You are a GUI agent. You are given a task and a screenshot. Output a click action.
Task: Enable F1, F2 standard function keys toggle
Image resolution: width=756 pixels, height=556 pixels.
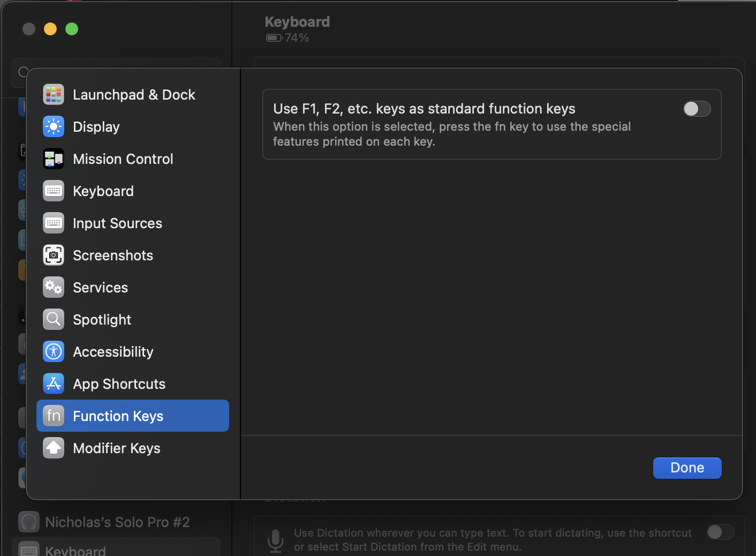[x=697, y=109]
